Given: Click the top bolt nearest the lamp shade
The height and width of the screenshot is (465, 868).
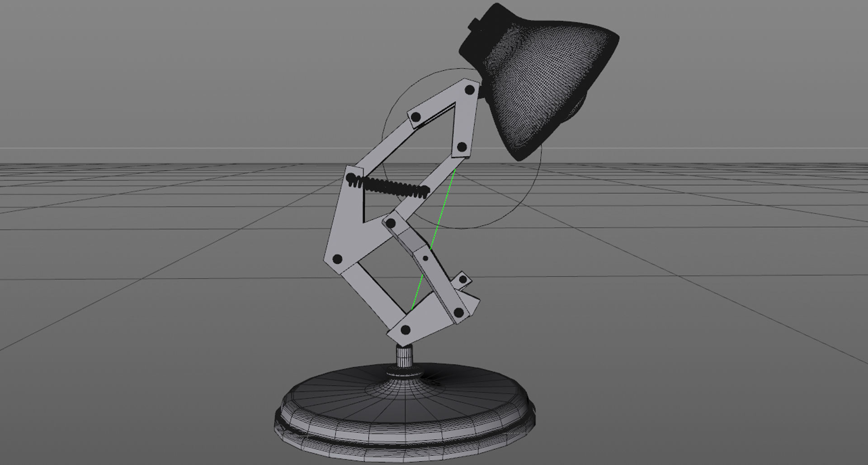Looking at the screenshot, I should pos(470,90).
